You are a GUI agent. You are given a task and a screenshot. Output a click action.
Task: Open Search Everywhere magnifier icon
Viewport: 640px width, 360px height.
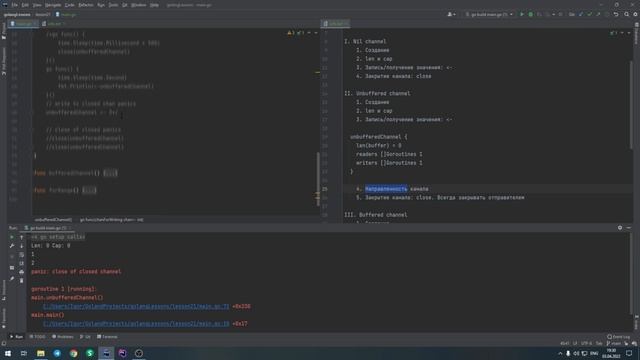pyautogui.click(x=627, y=14)
